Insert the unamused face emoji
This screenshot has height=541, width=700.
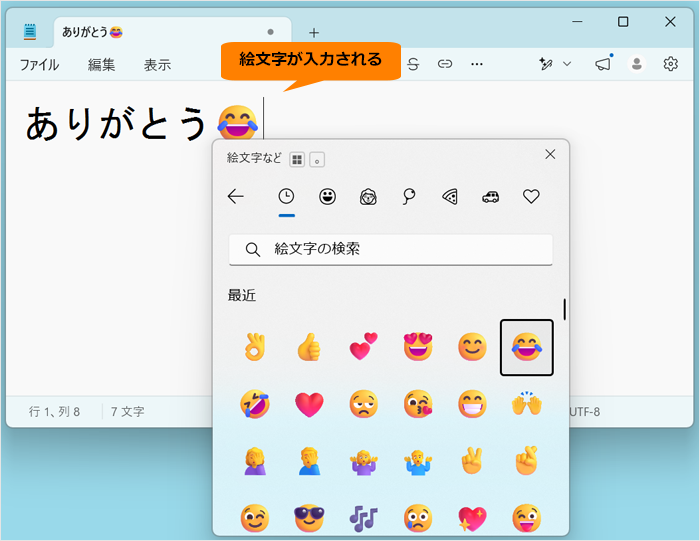click(x=363, y=404)
